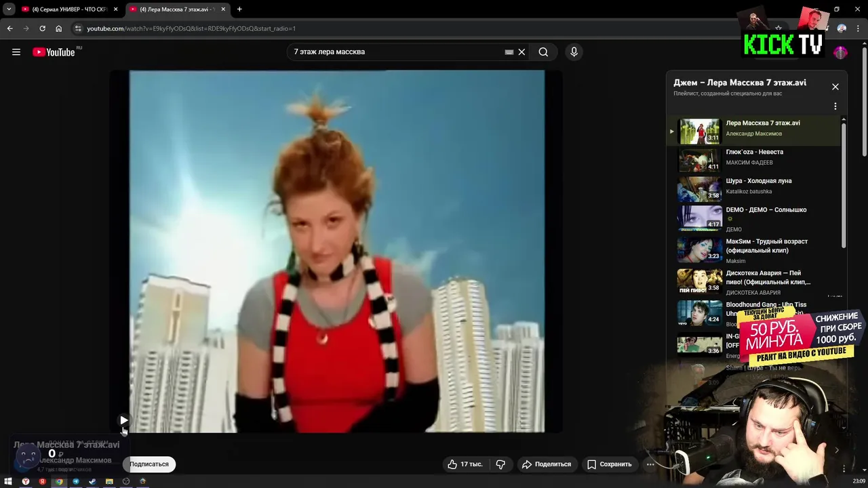Open the YouTube account avatar
868x488 pixels.
(x=840, y=52)
